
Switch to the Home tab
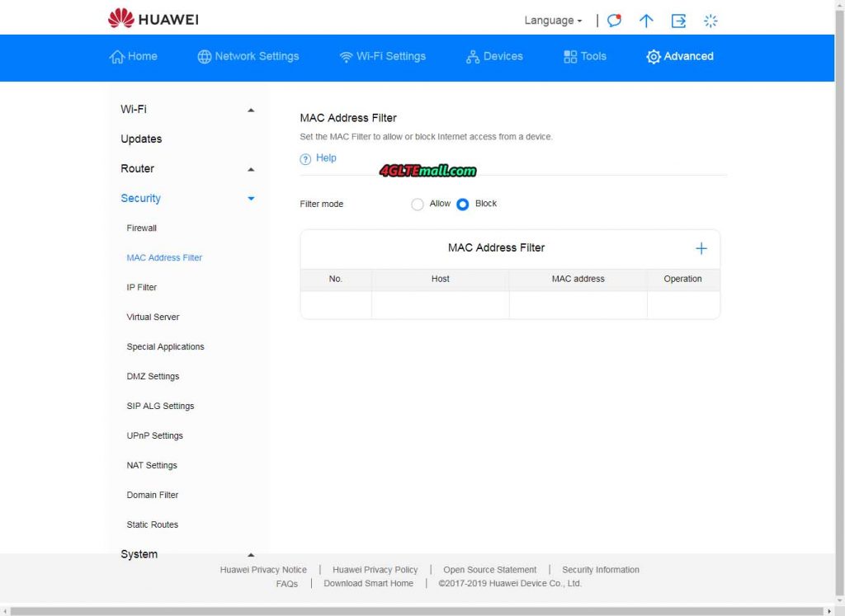pos(133,57)
